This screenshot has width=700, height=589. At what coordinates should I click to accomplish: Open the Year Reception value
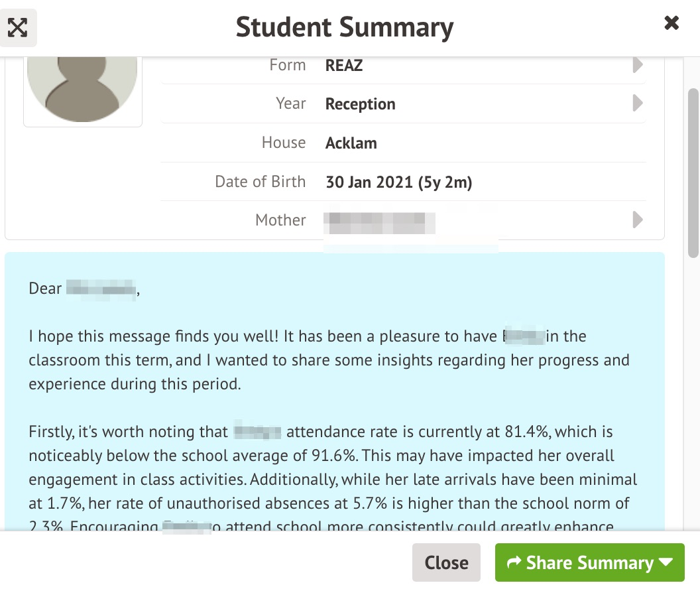(360, 104)
